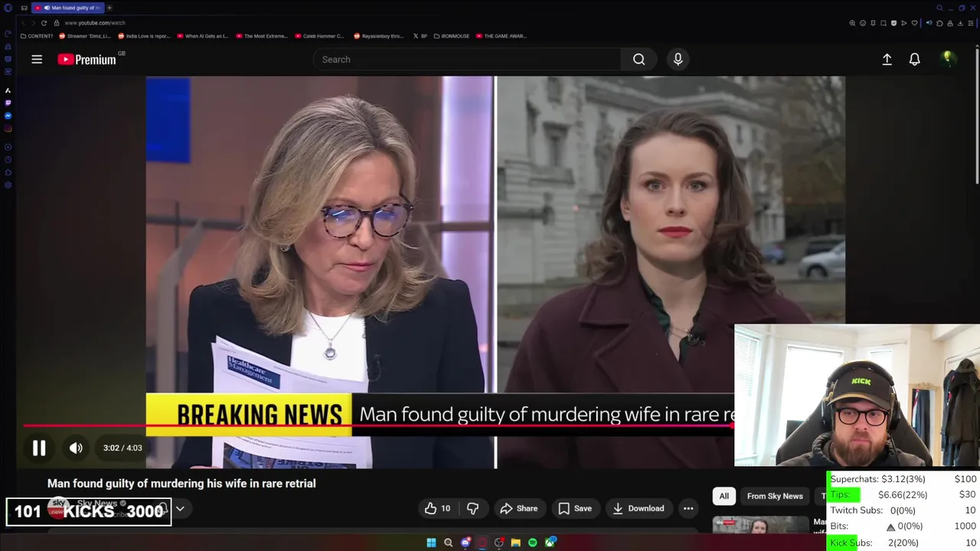Viewport: 980px width, 551px height.
Task: Open the Streamer 'Dimz_Li...' bookmark
Action: coord(85,36)
